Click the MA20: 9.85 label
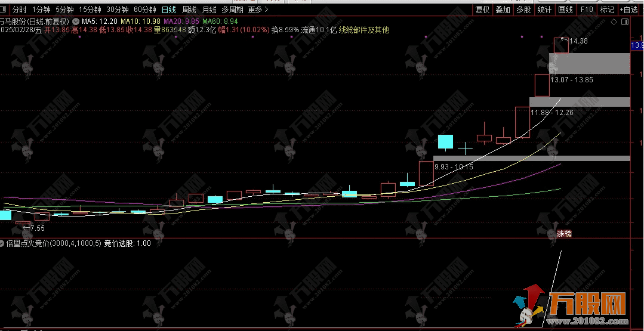Image resolution: width=644 pixels, height=331 pixels. [x=181, y=21]
